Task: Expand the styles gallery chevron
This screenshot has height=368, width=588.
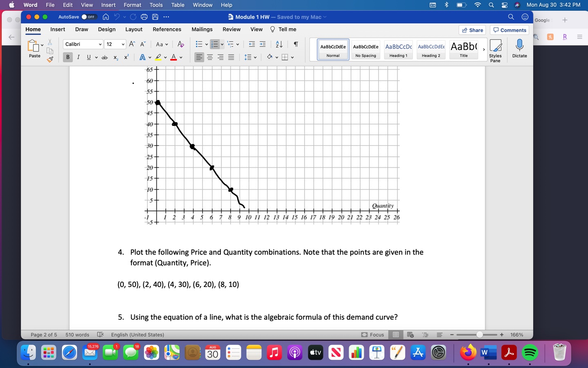Action: (484, 49)
